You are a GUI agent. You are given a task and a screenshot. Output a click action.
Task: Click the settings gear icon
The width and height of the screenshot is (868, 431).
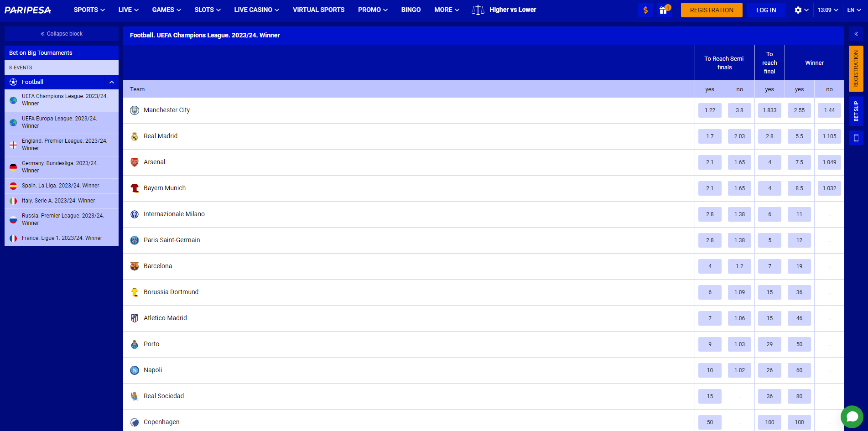click(798, 10)
